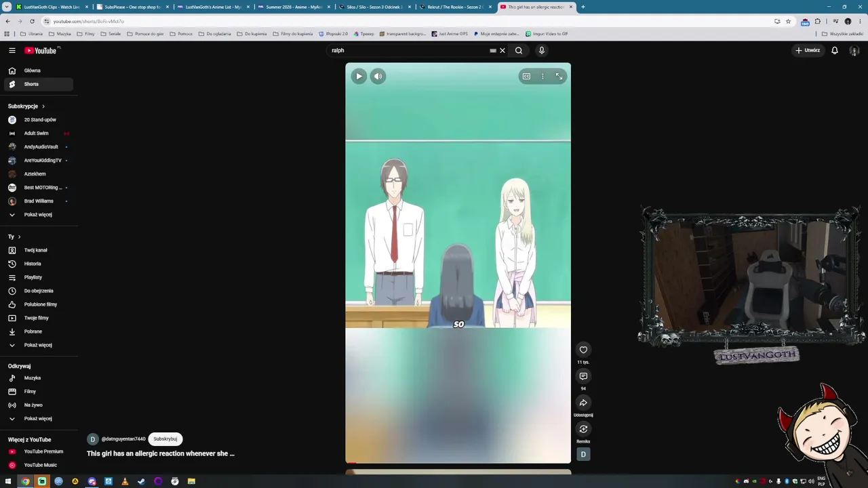Open Twój kanał
Viewport: 868px width, 488px height.
click(39, 250)
